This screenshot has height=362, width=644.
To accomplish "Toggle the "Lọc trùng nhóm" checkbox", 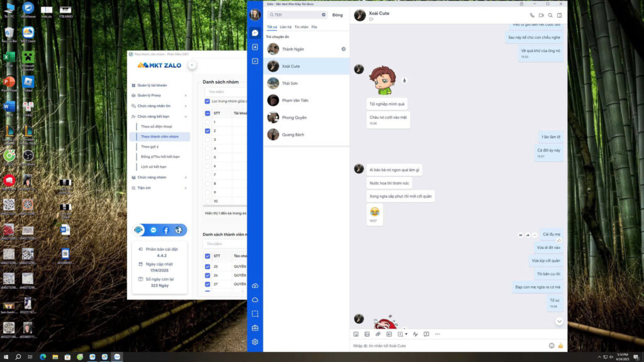I will point(208,101).
